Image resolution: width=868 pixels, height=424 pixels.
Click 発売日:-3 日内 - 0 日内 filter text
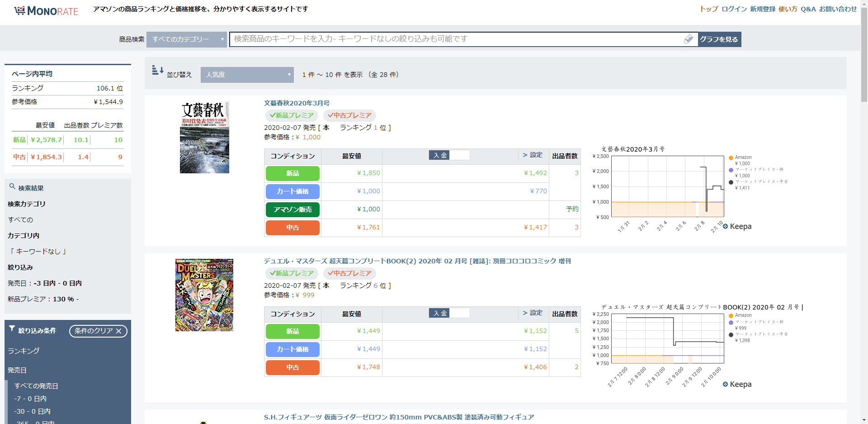pyautogui.click(x=45, y=283)
